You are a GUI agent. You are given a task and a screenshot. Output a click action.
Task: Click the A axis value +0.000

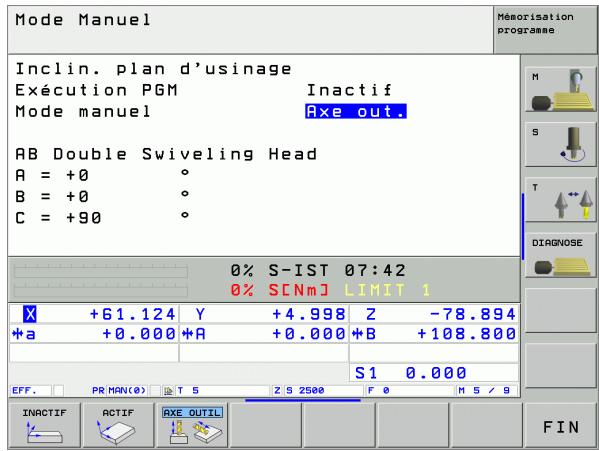coord(309,334)
